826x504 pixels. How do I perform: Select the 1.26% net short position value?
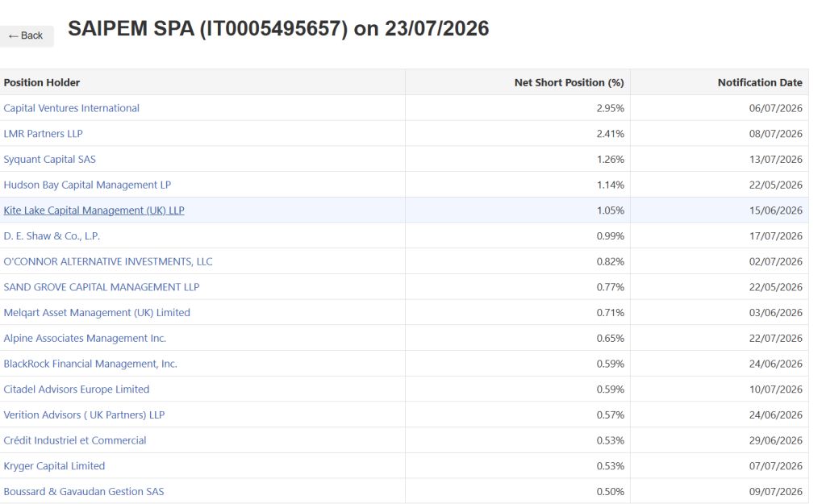[610, 159]
